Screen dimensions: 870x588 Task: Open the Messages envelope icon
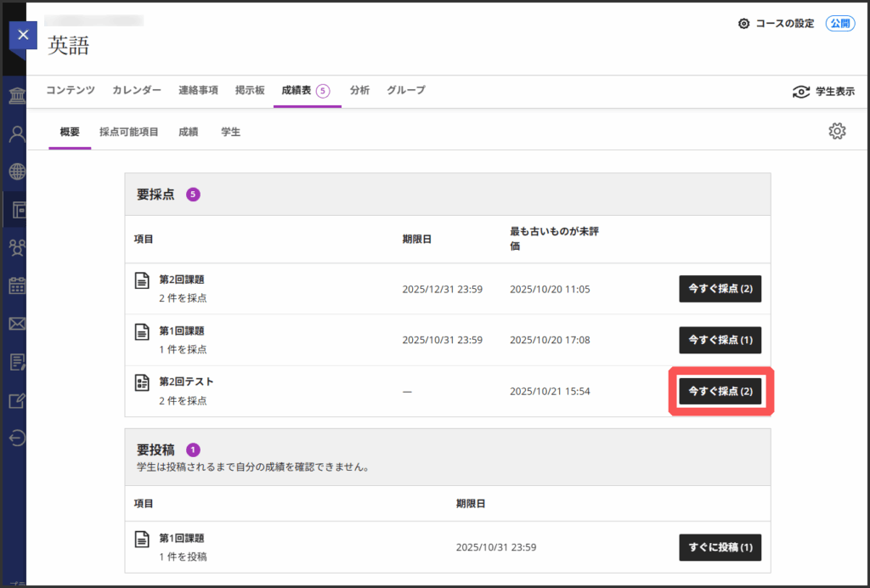16,324
